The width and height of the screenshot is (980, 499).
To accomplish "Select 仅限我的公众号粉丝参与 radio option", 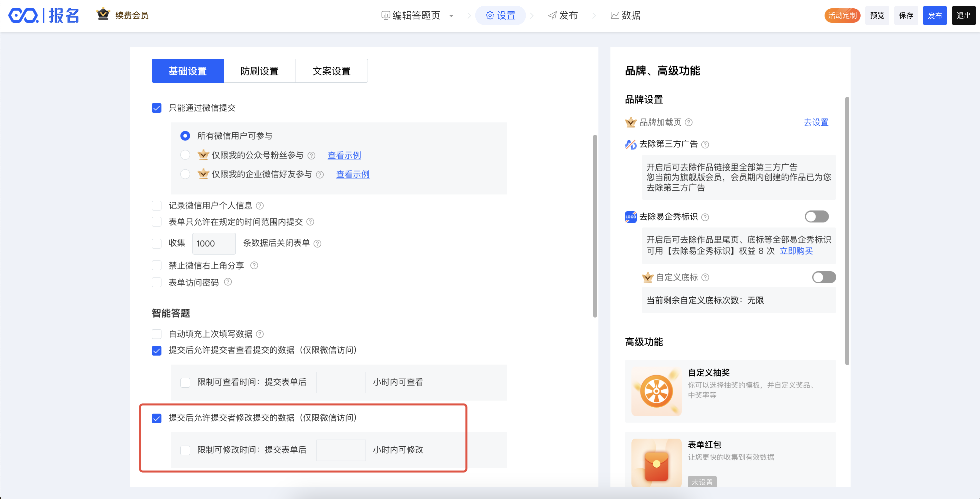I will (185, 155).
